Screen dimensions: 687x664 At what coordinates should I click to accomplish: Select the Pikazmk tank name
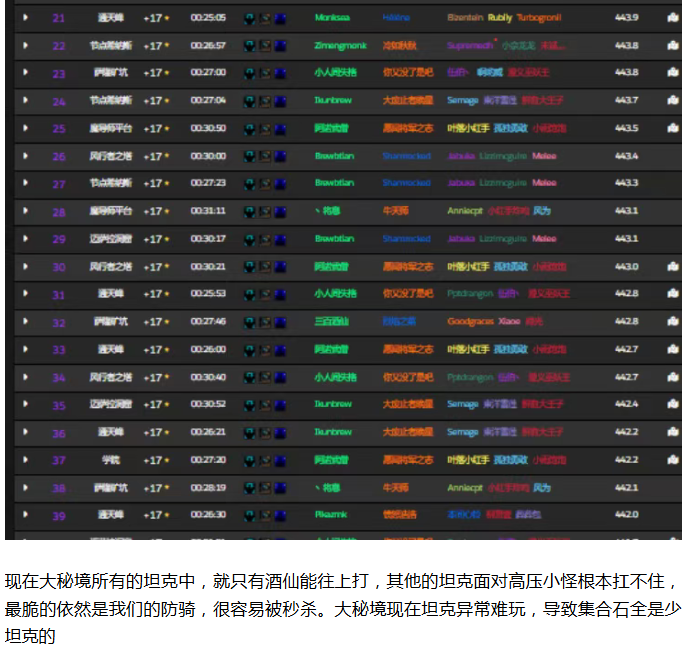point(331,514)
